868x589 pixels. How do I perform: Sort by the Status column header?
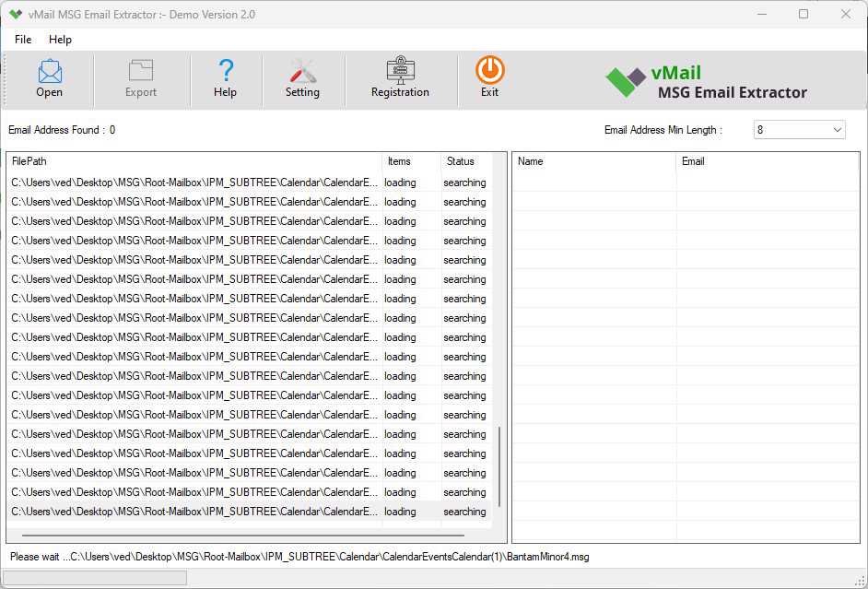click(466, 161)
